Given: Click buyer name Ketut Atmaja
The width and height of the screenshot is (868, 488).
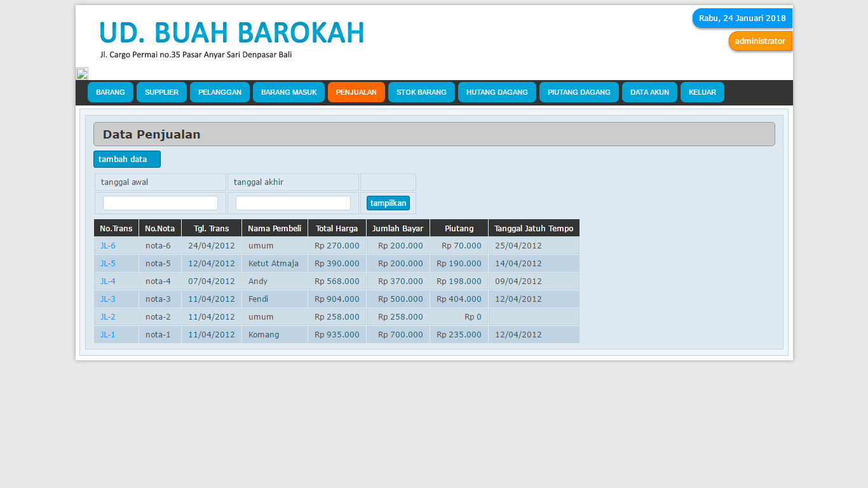Looking at the screenshot, I should point(273,264).
